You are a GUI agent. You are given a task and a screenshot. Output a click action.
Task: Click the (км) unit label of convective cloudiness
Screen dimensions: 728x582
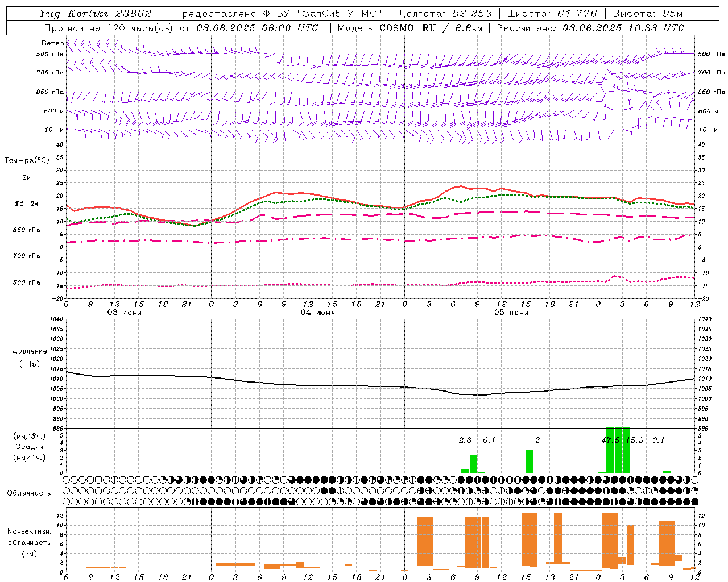30,553
